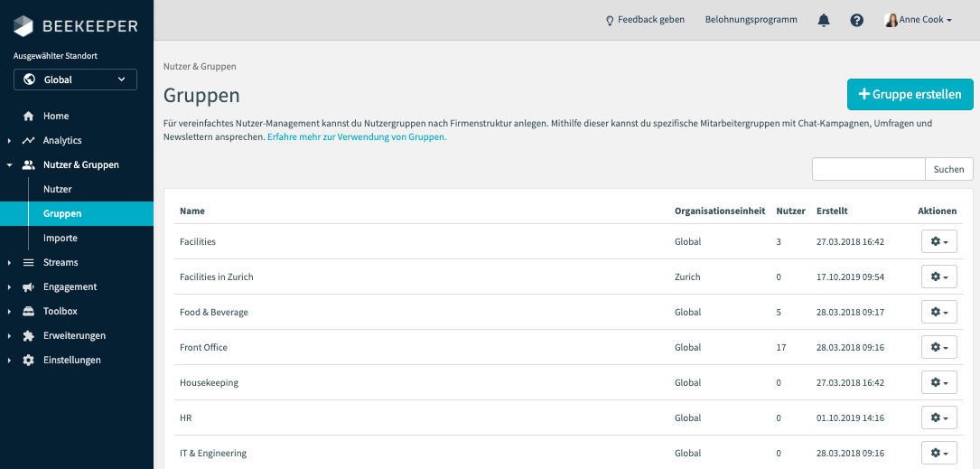This screenshot has height=469, width=980.
Task: Open the Belohnungsprogramm link
Action: pyautogui.click(x=751, y=20)
